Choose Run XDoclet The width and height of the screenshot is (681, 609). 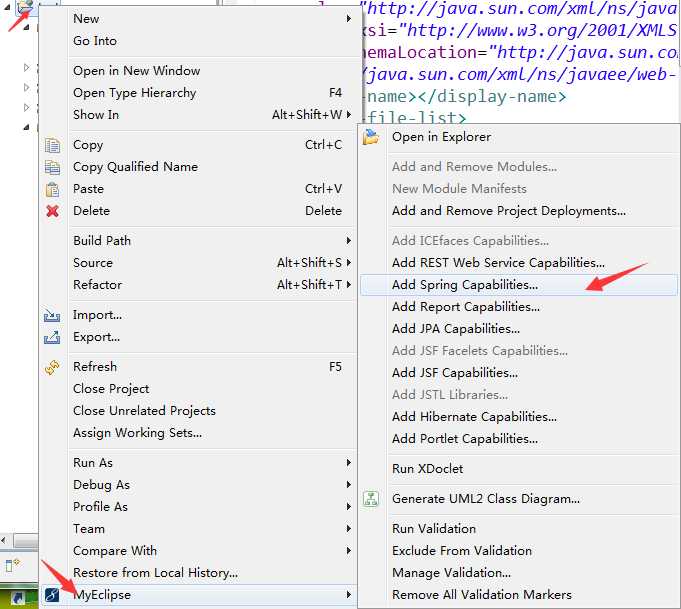(x=519, y=469)
